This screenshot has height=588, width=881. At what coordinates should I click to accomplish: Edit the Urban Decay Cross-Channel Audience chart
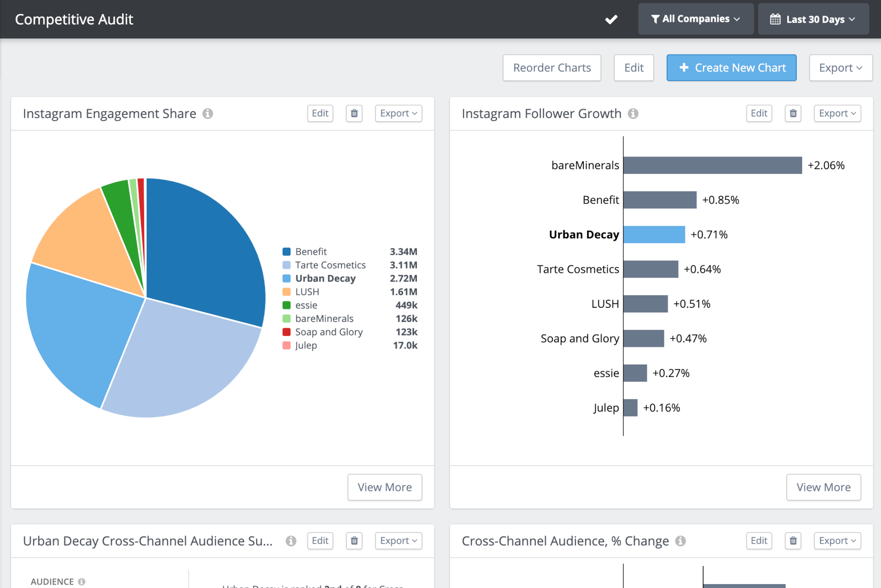tap(320, 541)
